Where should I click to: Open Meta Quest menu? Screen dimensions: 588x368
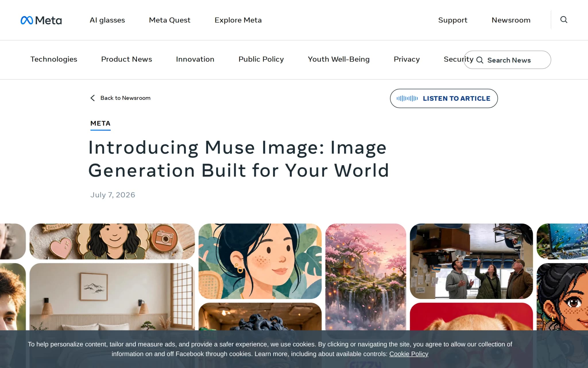(x=169, y=20)
